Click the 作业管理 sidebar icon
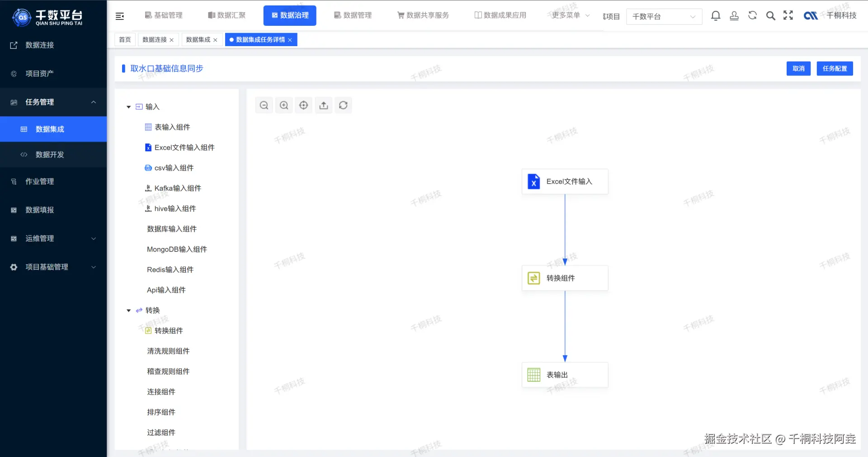 point(14,181)
